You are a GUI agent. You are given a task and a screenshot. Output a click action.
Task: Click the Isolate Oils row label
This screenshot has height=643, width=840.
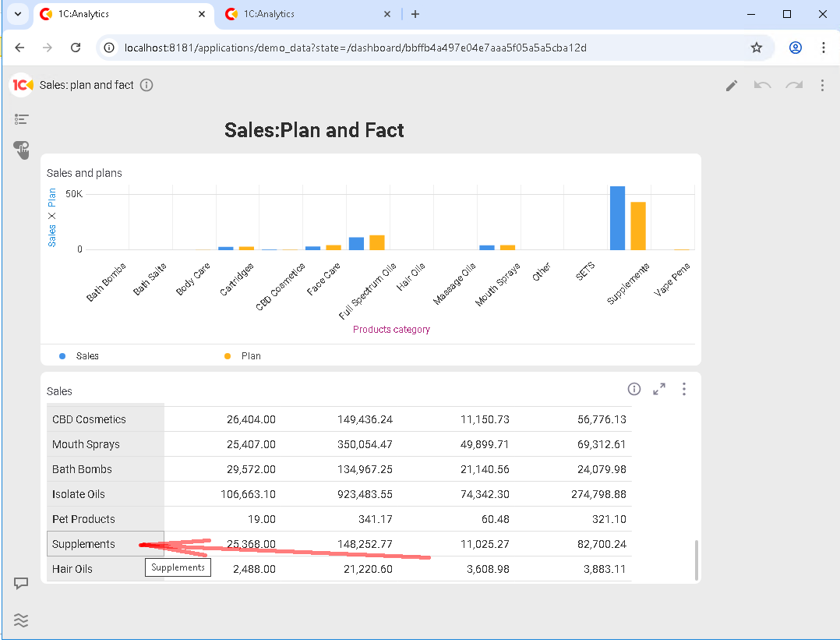pyautogui.click(x=79, y=494)
